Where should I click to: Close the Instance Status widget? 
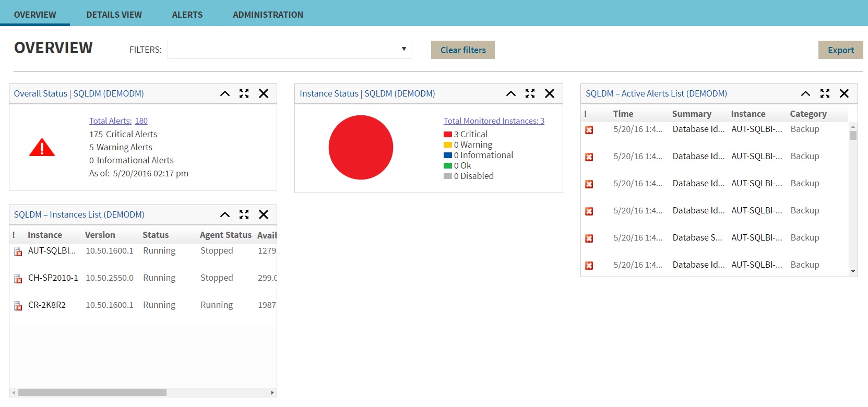pyautogui.click(x=550, y=93)
